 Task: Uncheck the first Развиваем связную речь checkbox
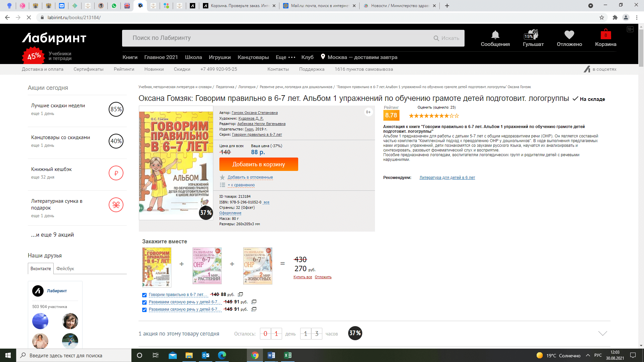pos(144,302)
